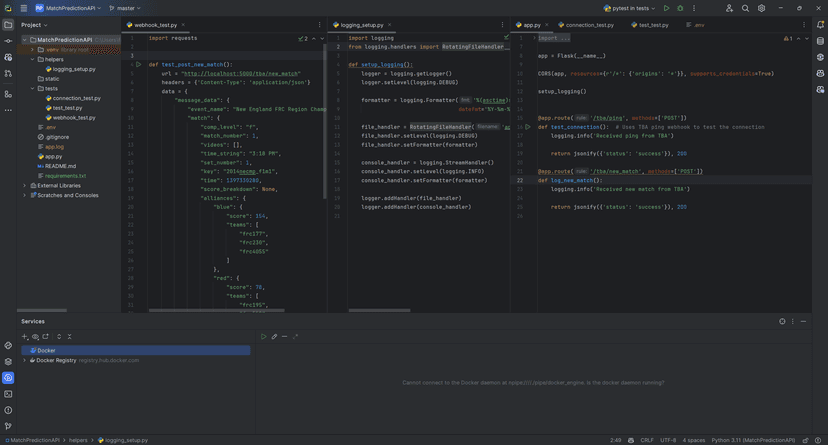
Task: Open the master branch dropdown
Action: 125,8
